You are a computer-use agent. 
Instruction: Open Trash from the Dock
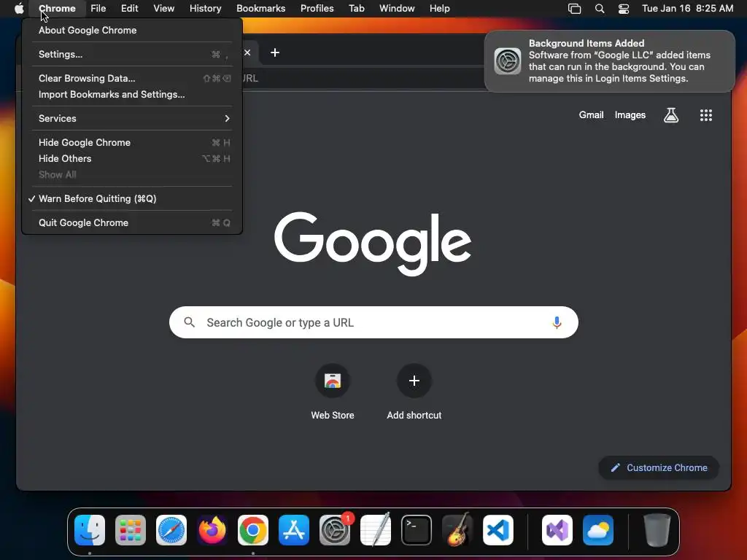pos(657,530)
